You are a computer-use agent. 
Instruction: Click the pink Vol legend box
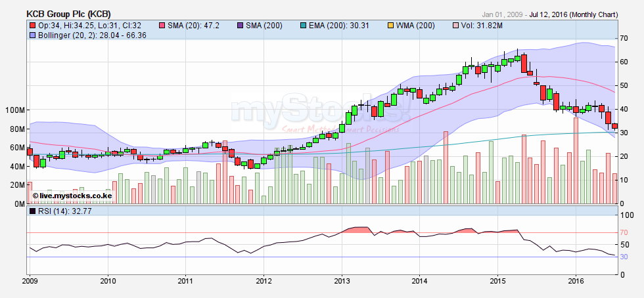click(456, 25)
